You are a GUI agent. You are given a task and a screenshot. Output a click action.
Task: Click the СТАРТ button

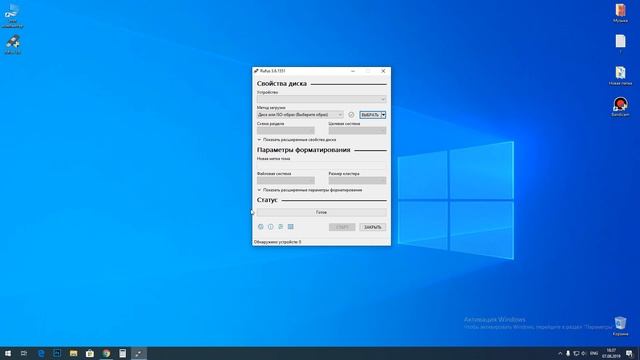(x=342, y=227)
